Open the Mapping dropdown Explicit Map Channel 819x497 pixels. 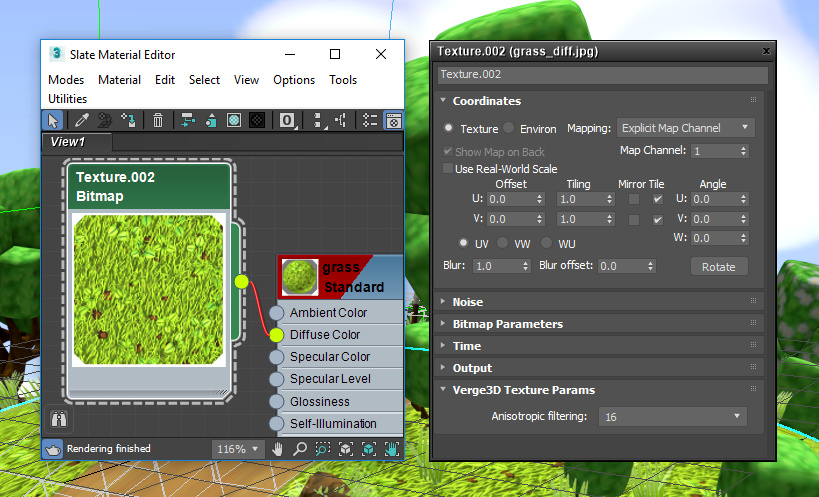click(685, 128)
